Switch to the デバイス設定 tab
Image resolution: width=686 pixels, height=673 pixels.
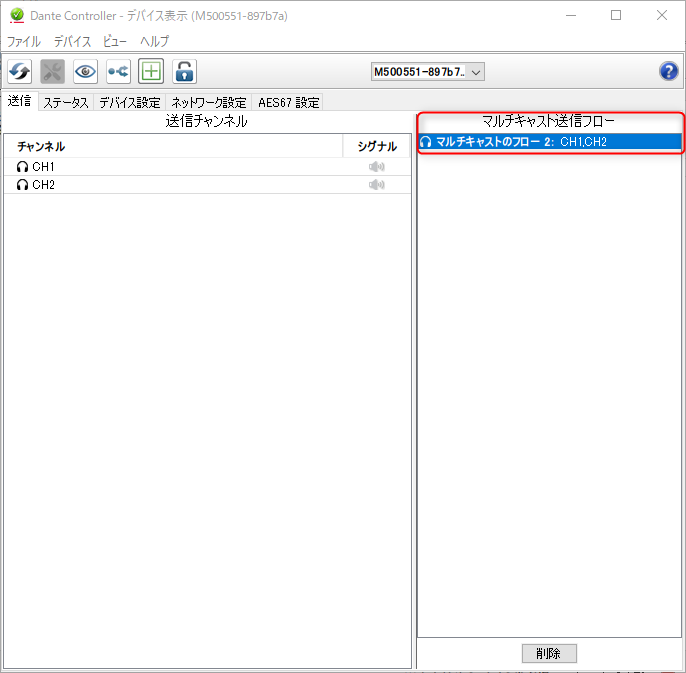point(130,103)
